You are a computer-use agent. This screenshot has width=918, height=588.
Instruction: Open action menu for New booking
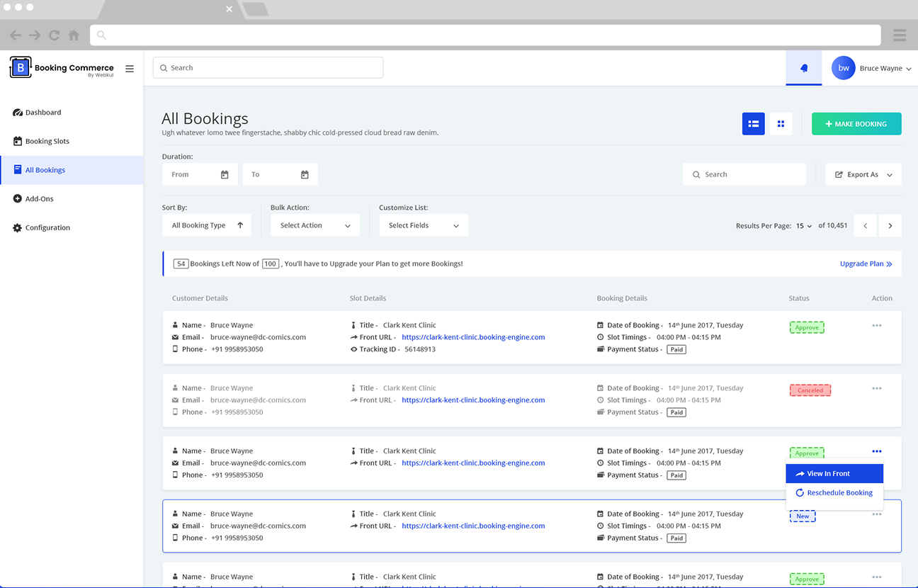pos(877,514)
